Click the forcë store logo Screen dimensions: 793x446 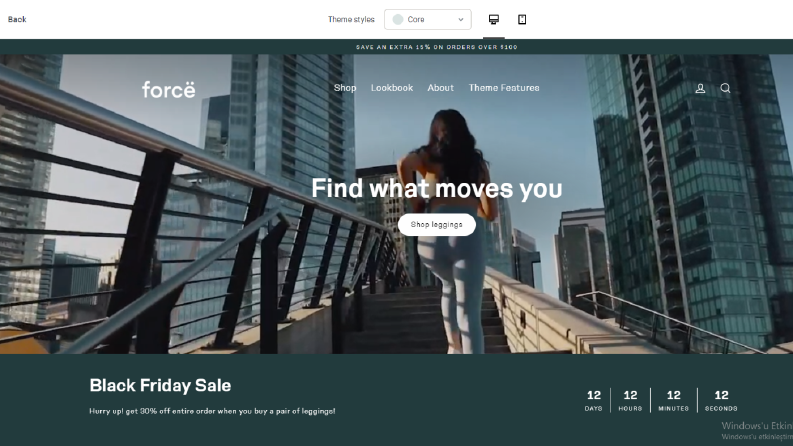(168, 90)
